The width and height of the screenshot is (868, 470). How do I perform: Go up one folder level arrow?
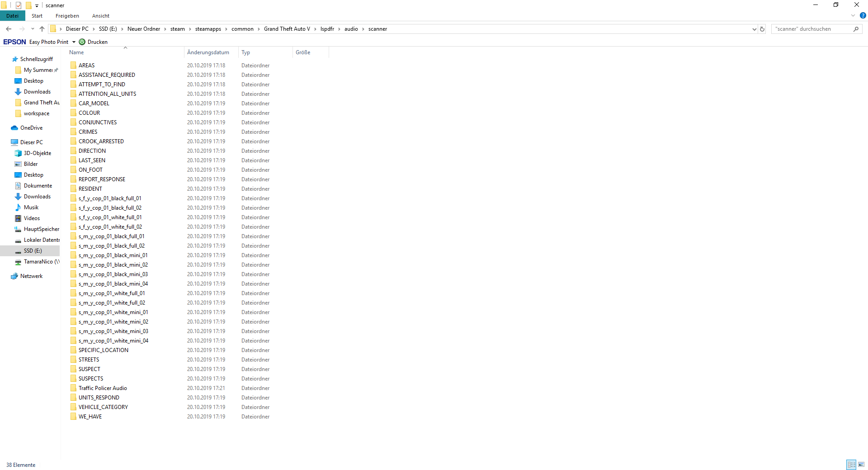42,29
